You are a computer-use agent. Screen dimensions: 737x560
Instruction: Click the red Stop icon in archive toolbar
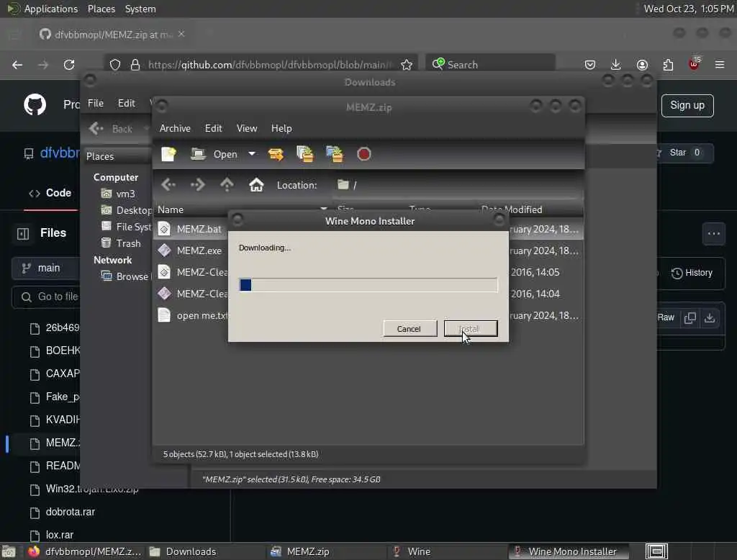[363, 154]
